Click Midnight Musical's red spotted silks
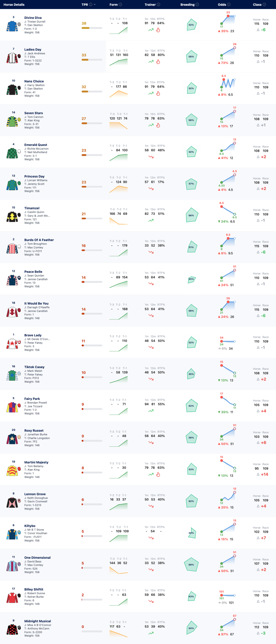This screenshot has width=276, height=644. tap(12, 629)
